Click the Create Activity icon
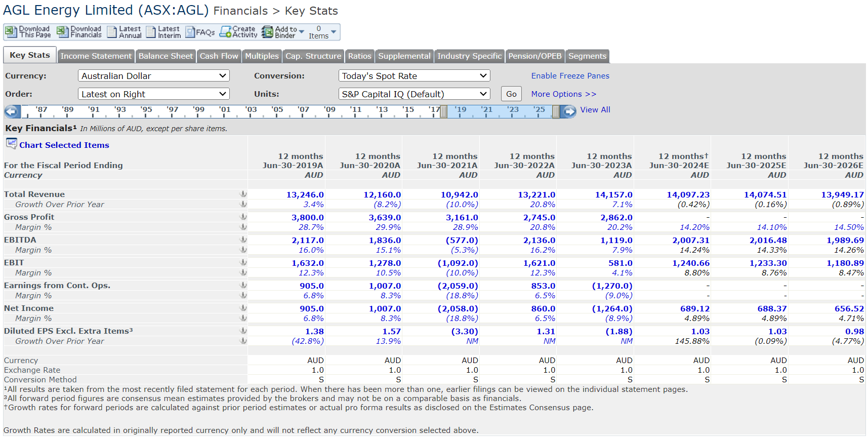The height and width of the screenshot is (437, 868). (225, 32)
